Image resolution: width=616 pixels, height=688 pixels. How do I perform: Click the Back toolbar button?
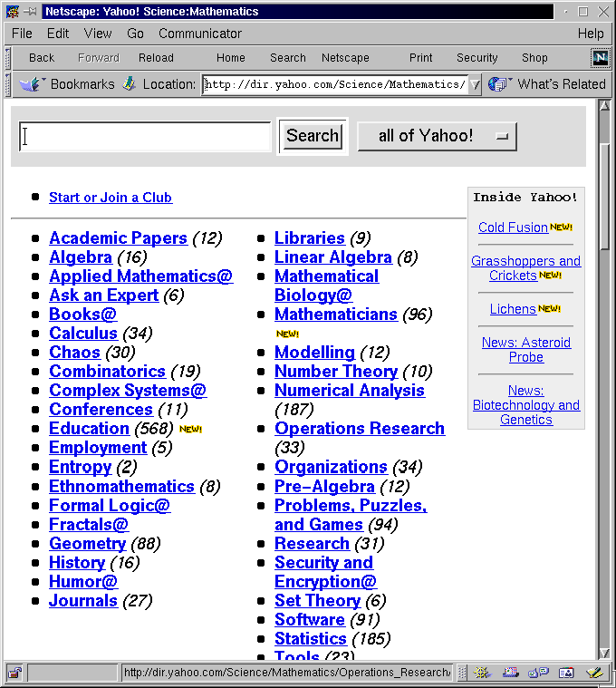[x=42, y=58]
